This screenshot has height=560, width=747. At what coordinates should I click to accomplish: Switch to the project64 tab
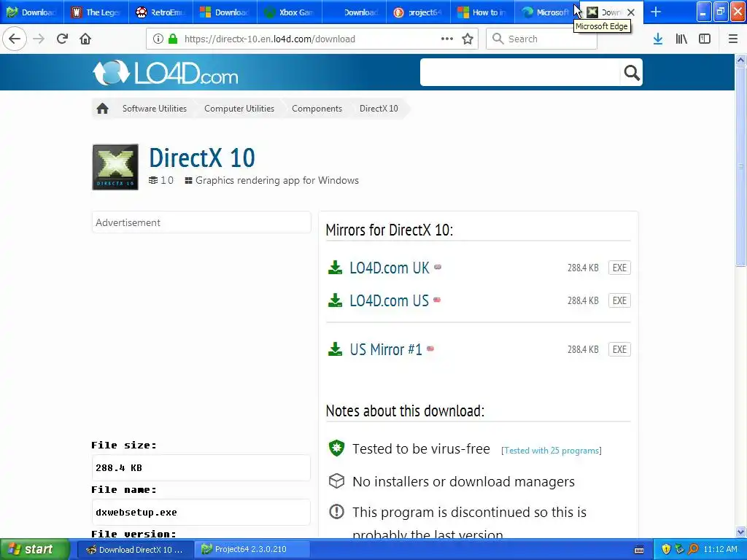(x=418, y=12)
